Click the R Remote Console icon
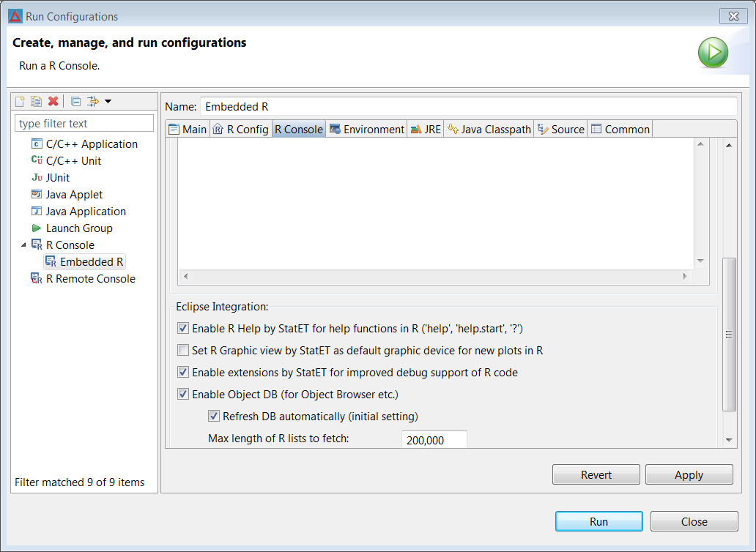The height and width of the screenshot is (552, 756). point(37,278)
